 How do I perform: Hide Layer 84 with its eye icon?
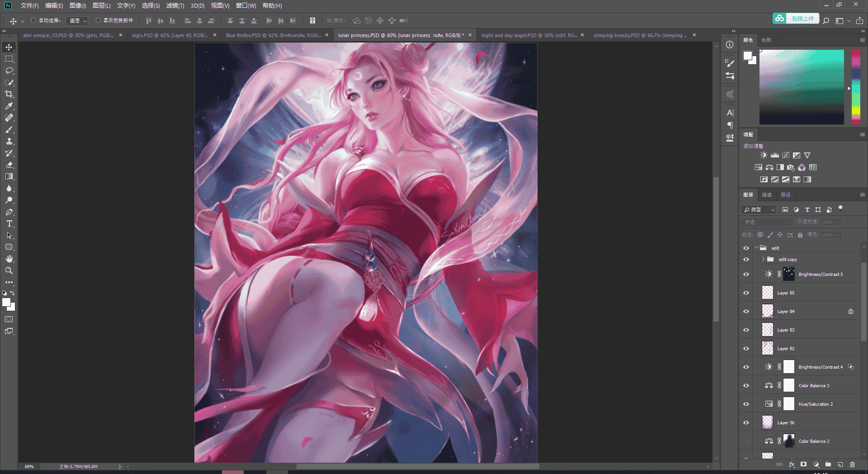point(746,311)
